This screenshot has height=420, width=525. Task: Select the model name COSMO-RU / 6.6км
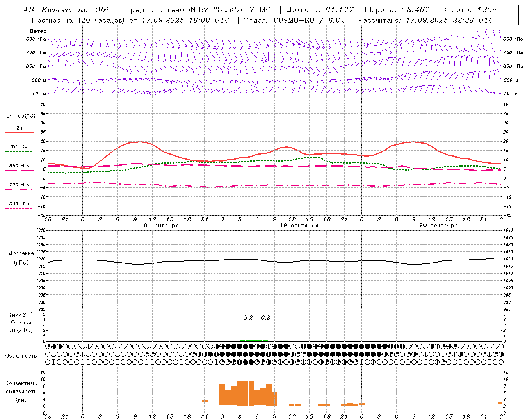pos(310,20)
